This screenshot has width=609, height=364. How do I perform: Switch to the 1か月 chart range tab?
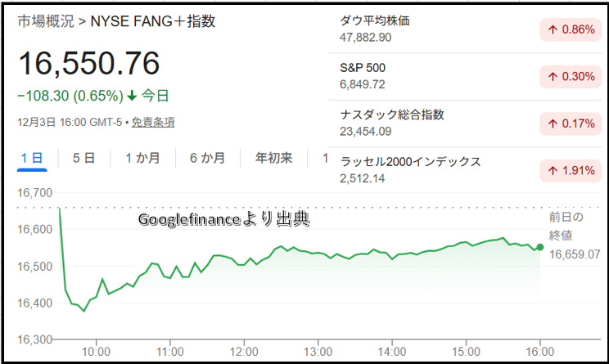coord(142,158)
